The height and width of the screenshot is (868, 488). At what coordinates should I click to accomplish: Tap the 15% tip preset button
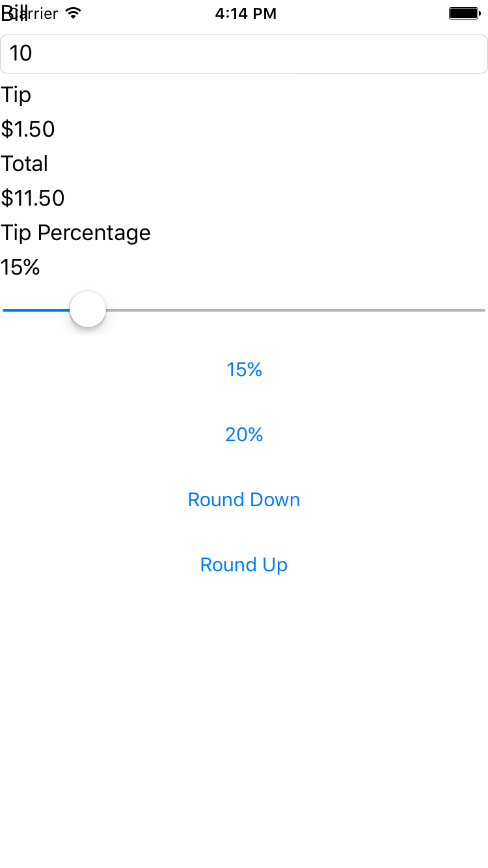(244, 369)
